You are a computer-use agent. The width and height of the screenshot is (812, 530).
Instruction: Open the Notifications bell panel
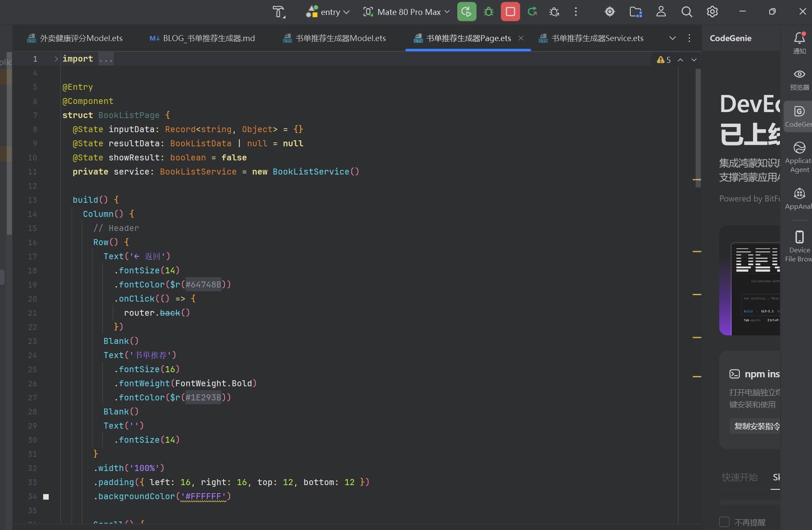tap(799, 43)
